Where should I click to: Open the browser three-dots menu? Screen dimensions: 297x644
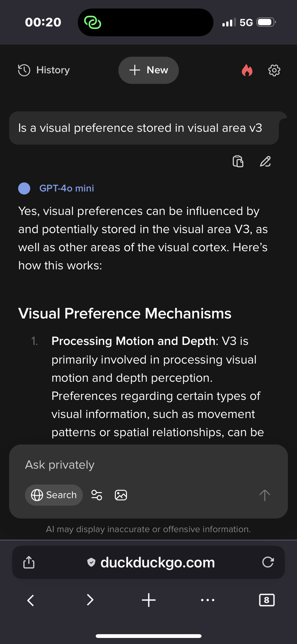208,600
